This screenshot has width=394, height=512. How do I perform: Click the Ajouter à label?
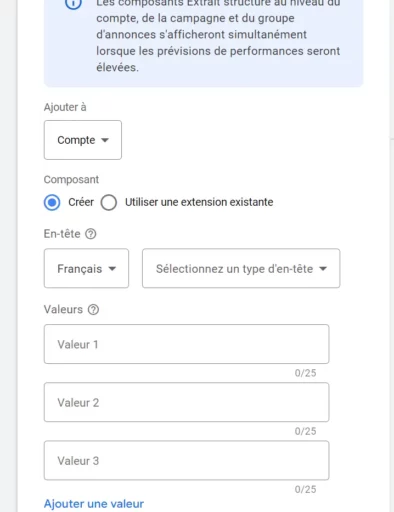[65, 107]
